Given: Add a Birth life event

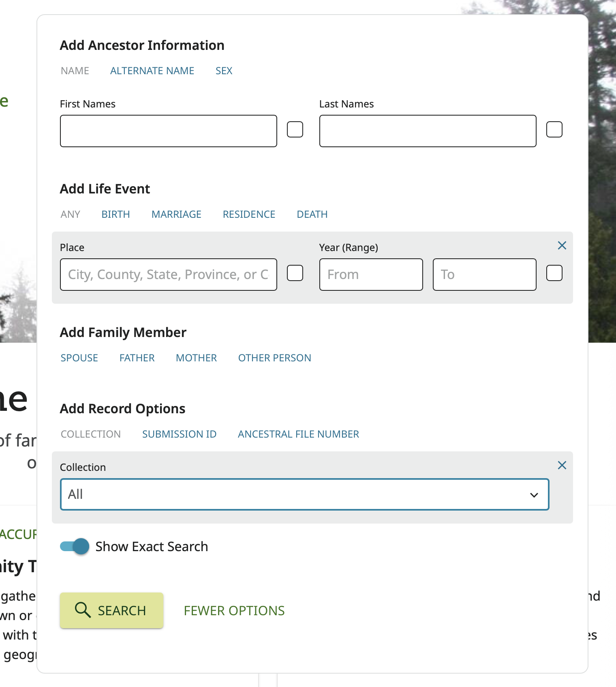Looking at the screenshot, I should point(115,215).
